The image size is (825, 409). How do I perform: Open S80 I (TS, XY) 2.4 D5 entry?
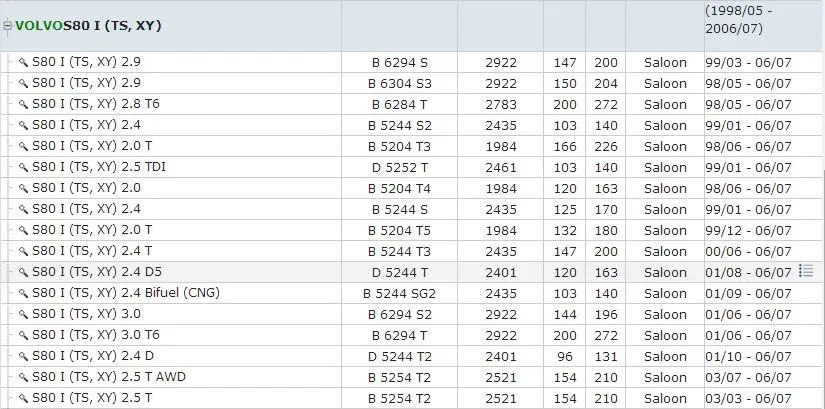pos(97,272)
